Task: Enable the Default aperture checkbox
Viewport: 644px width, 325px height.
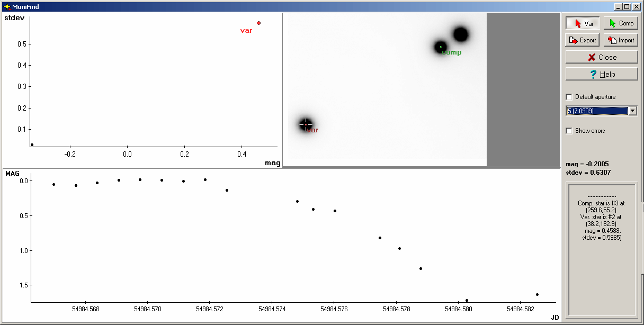Action: tap(569, 97)
